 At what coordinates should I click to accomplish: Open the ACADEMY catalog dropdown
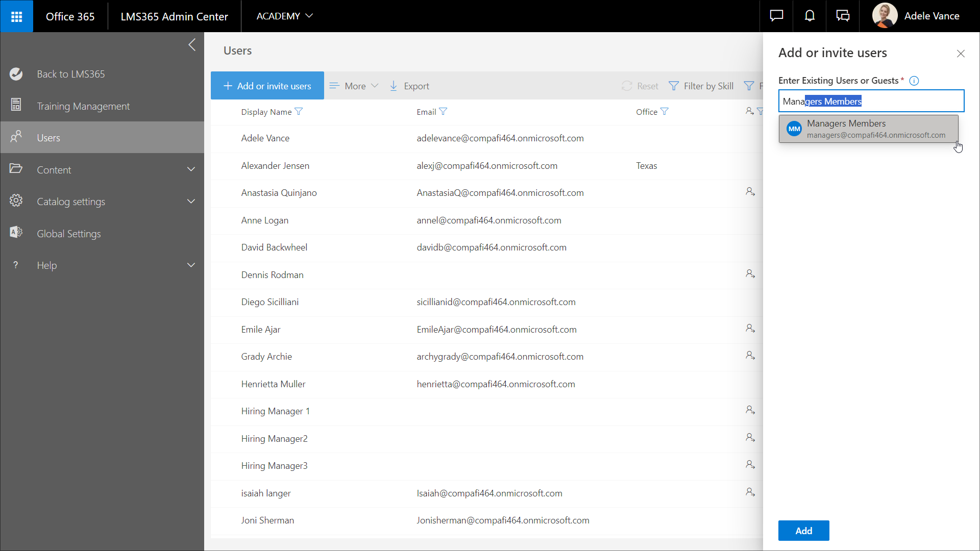point(284,16)
